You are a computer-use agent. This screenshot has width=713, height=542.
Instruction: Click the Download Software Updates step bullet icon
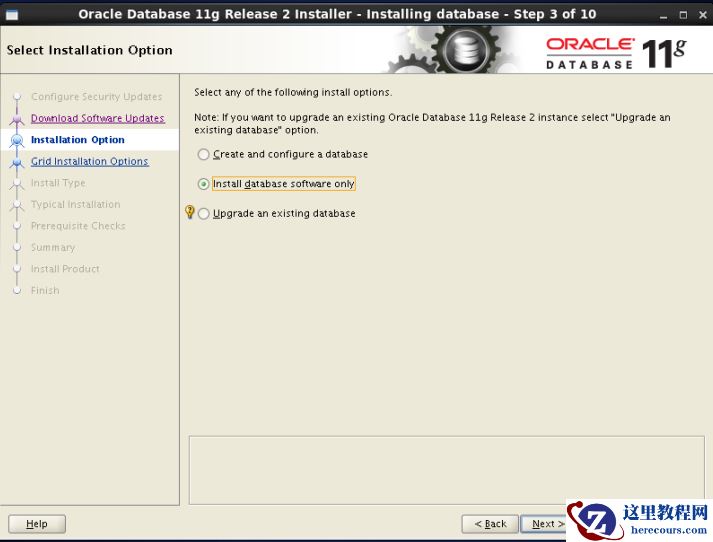pos(17,119)
